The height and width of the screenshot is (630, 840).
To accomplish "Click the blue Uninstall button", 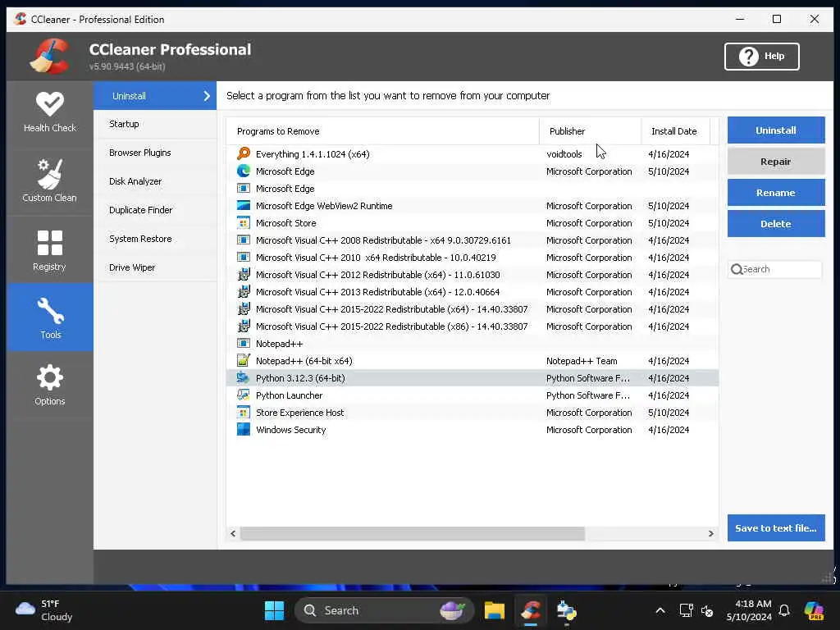I will point(776,130).
